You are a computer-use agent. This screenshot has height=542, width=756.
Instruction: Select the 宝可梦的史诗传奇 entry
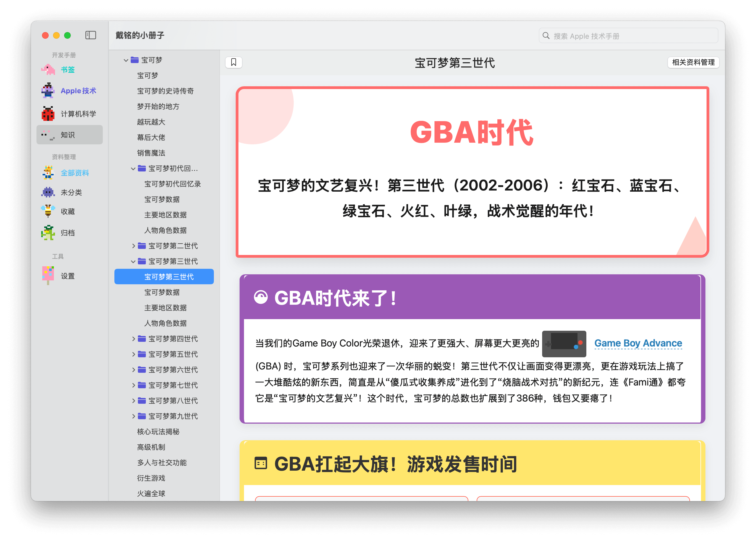tap(165, 91)
